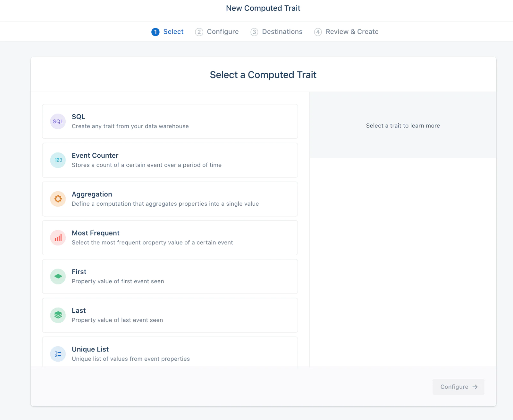Click the orange Aggregation gear icon

point(58,199)
